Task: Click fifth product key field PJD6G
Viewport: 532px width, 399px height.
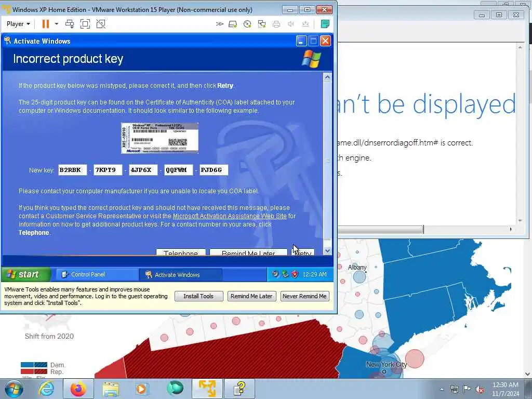Action: (x=214, y=170)
